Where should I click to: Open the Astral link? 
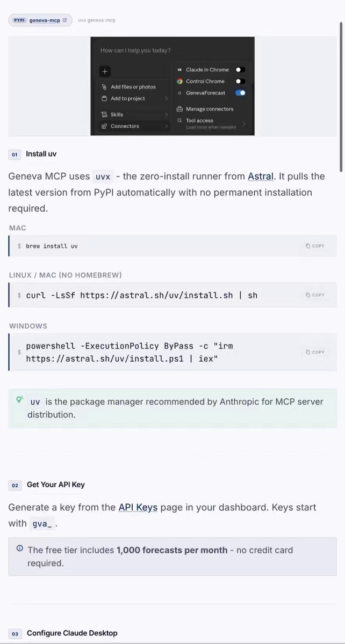click(261, 176)
